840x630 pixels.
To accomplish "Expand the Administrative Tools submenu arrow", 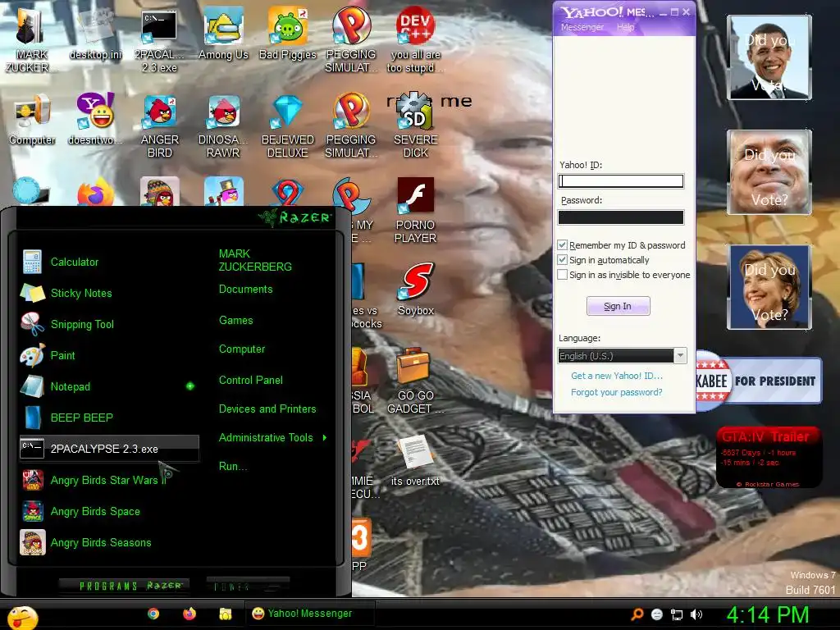I will [x=325, y=438].
